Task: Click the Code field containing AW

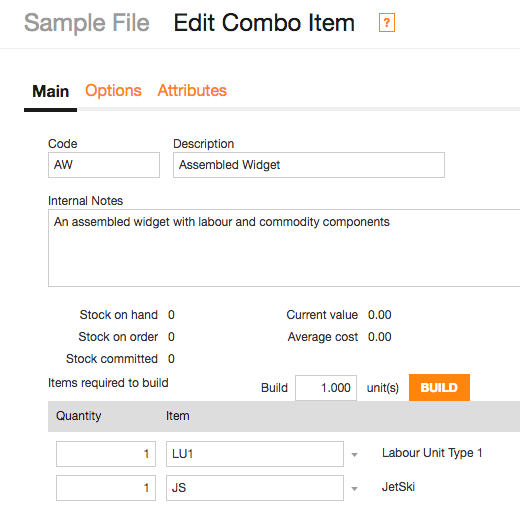Action: (104, 165)
